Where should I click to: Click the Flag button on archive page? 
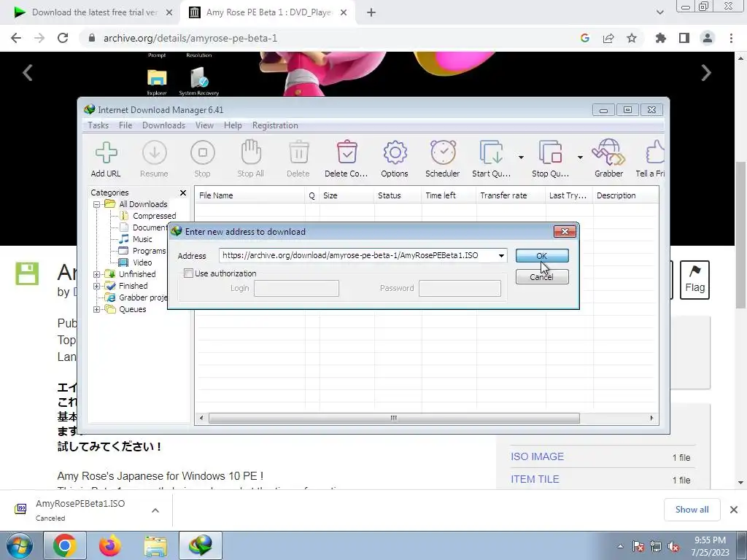pyautogui.click(x=694, y=280)
